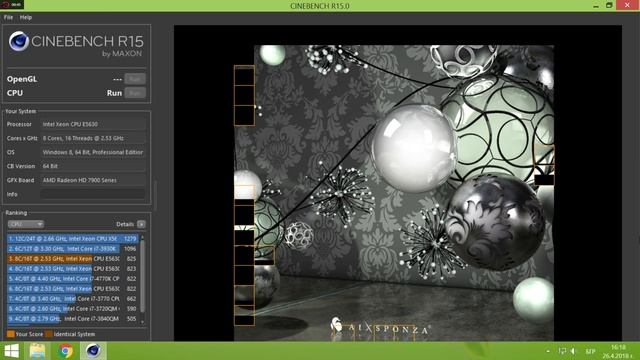This screenshot has width=640, height=360.
Task: Select ranking row 5 Intel Core i7-4770K
Action: click(73, 279)
